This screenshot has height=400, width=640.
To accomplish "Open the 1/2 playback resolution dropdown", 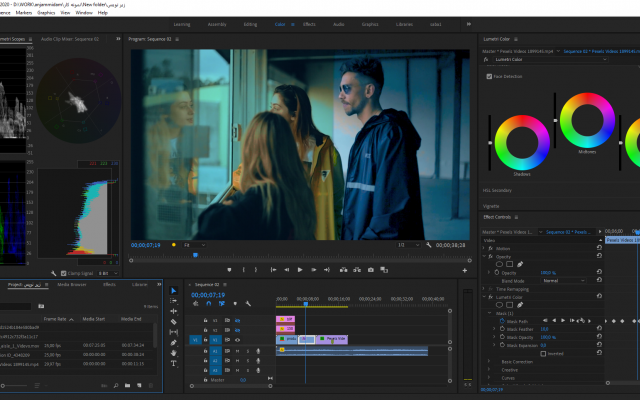I will [x=408, y=245].
